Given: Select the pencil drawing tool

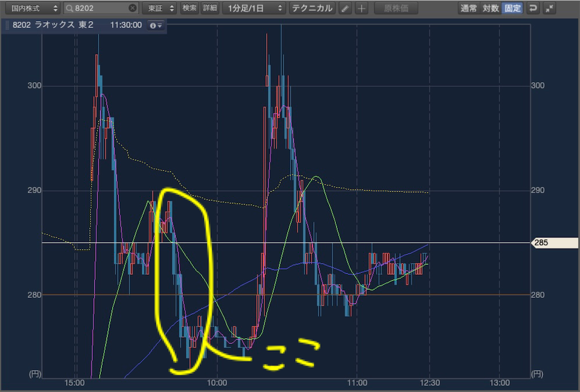Looking at the screenshot, I should (345, 8).
